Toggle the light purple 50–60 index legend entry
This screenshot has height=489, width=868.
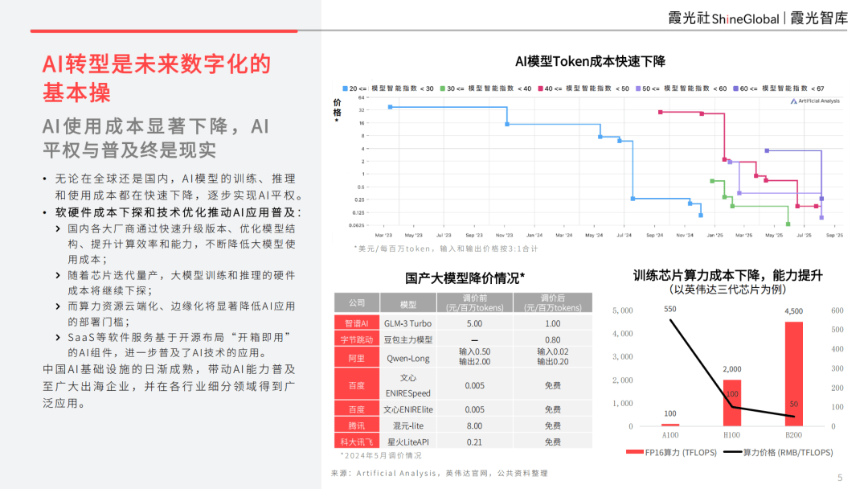point(638,88)
